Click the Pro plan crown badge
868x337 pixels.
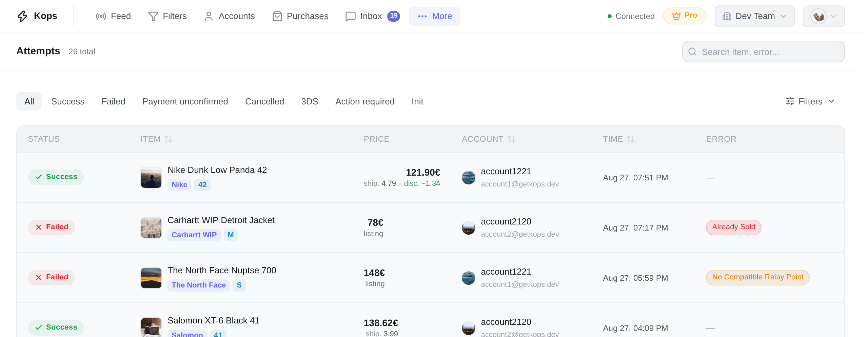tap(685, 16)
